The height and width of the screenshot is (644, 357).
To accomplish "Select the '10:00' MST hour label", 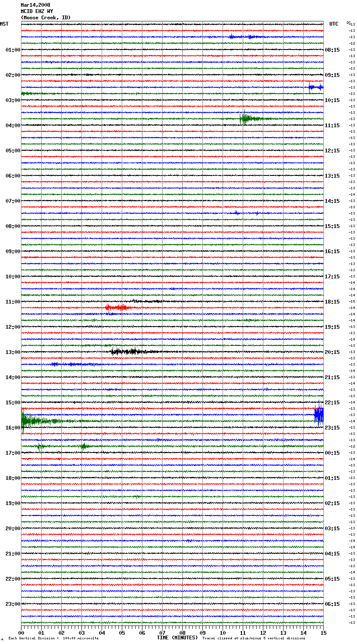I will 13,277.
